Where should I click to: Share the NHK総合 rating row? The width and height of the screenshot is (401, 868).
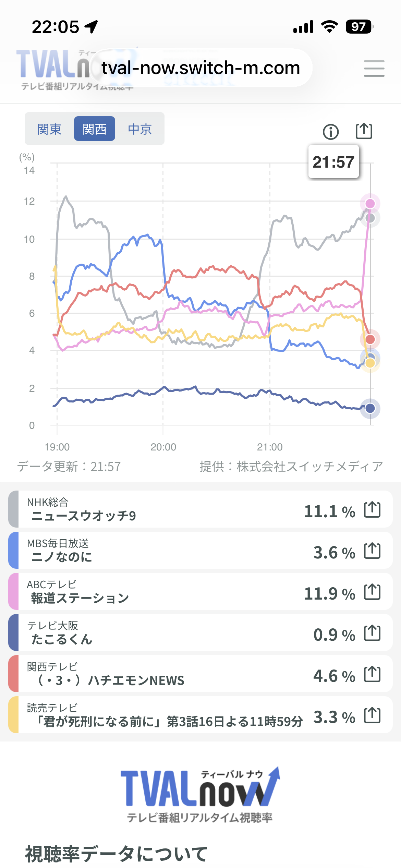372,509
